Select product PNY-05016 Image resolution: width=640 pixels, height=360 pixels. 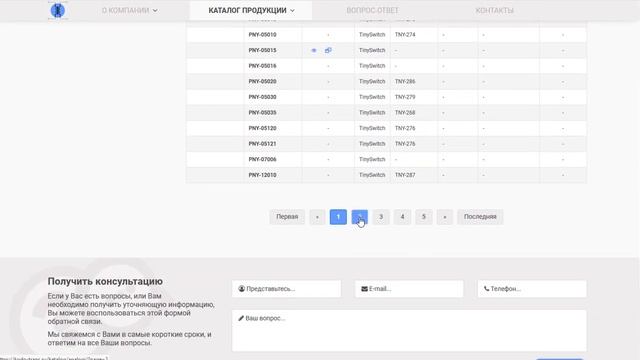(262, 66)
